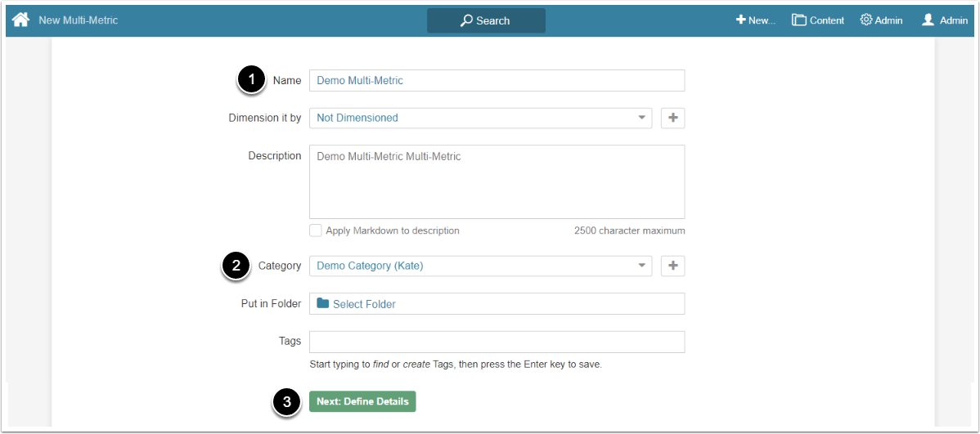
Task: Click the magnifier icon in Search
Action: point(466,20)
